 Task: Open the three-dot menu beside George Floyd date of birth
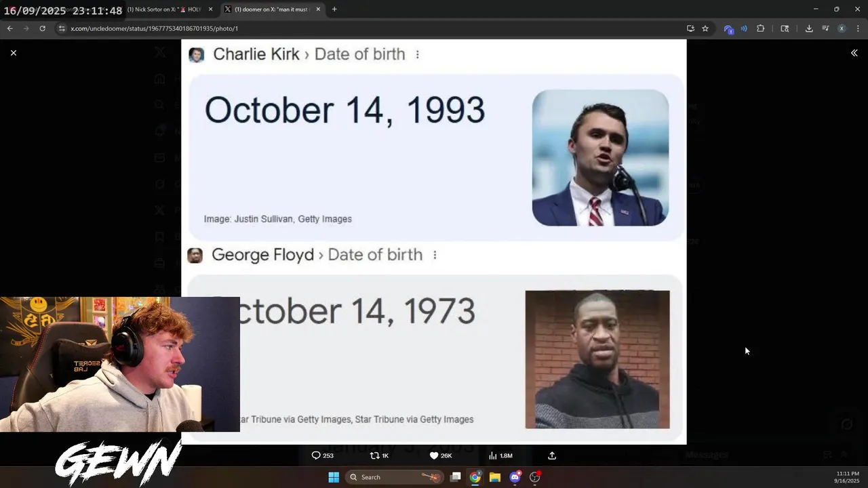[435, 255]
